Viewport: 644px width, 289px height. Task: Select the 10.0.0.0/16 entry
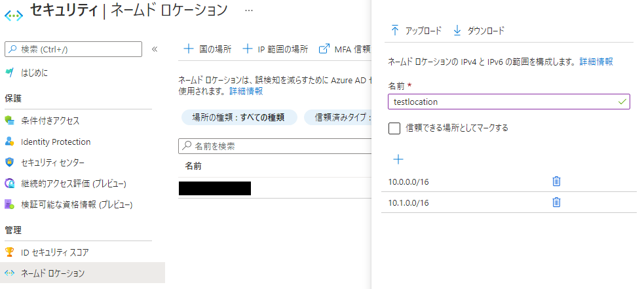pyautogui.click(x=409, y=182)
